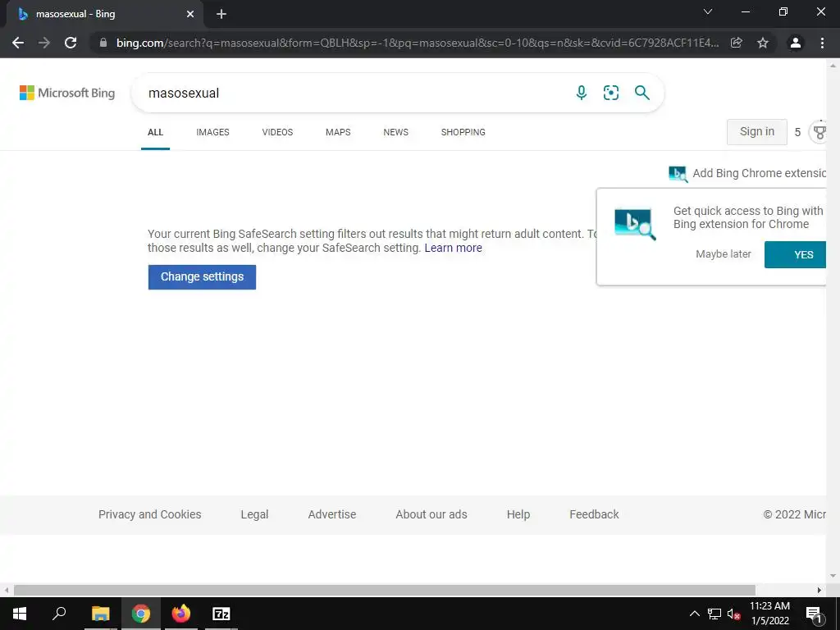Click the magnifier search icon
This screenshot has height=630, width=840.
point(641,93)
